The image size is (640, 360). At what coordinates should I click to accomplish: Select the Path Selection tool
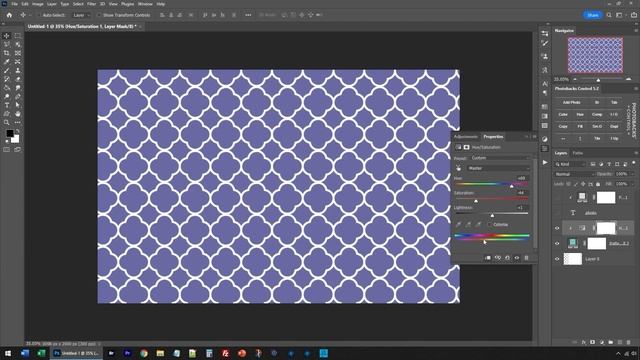tap(18, 105)
